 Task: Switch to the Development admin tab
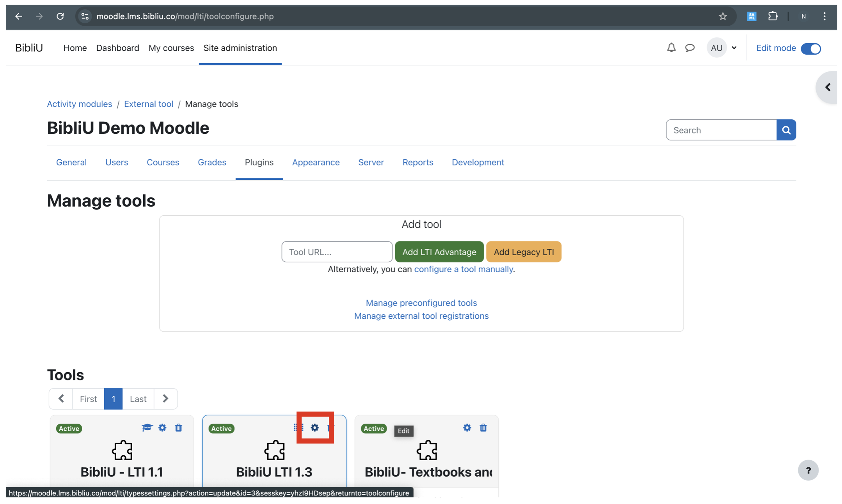[478, 162]
